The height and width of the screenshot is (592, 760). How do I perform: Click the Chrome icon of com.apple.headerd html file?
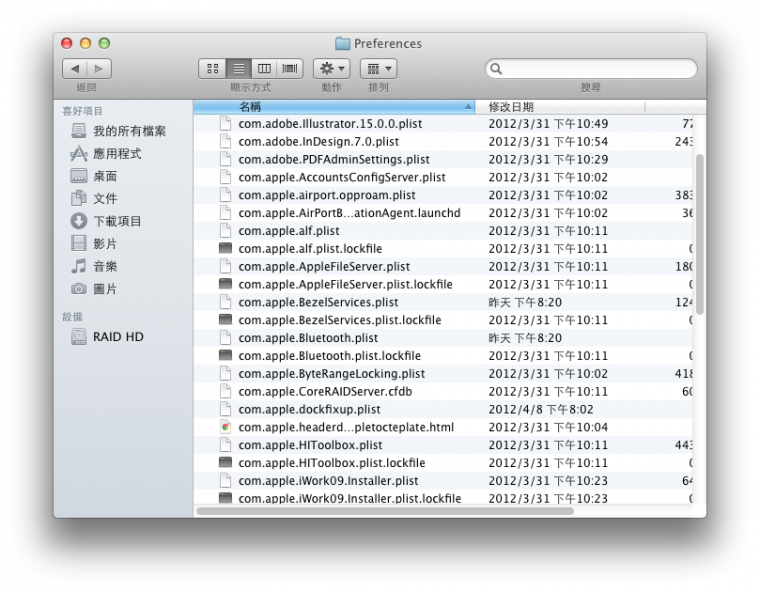[225, 427]
